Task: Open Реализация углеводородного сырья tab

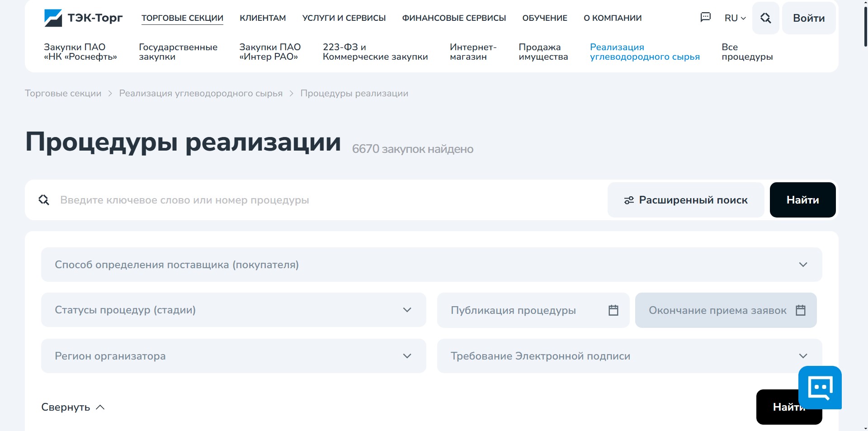Action: pyautogui.click(x=645, y=52)
